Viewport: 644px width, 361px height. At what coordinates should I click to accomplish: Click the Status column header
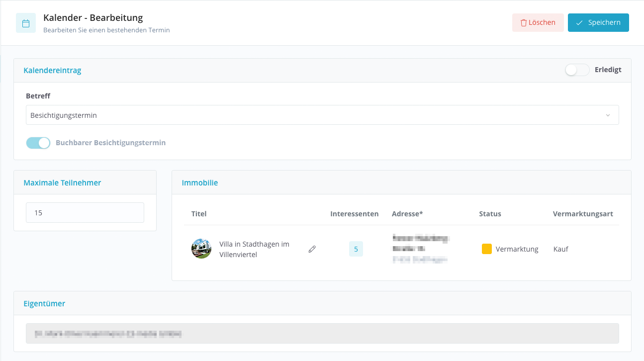coord(490,214)
